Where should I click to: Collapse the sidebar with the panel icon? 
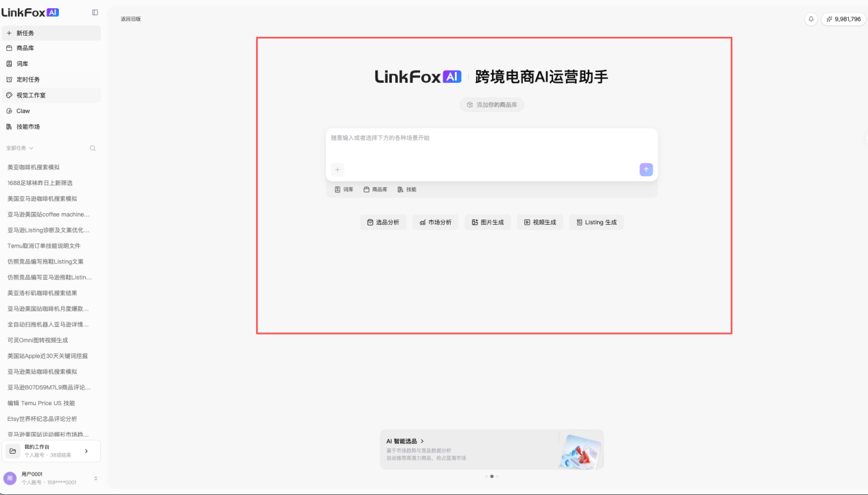pos(95,12)
